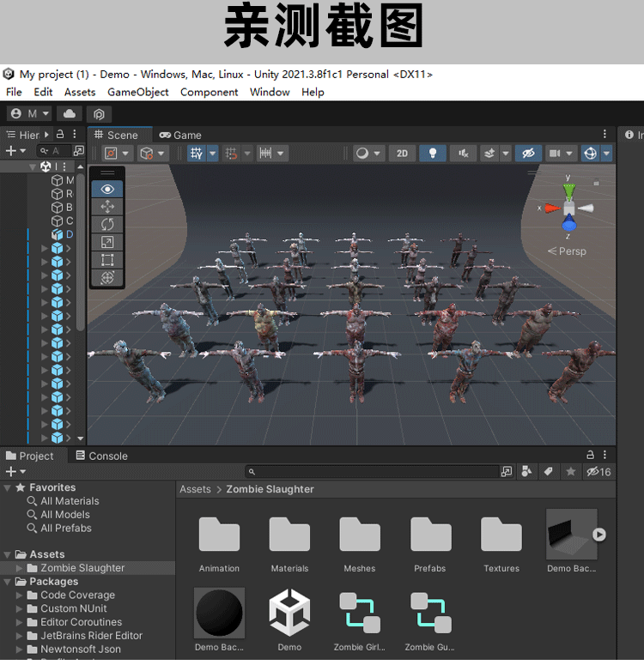Image resolution: width=644 pixels, height=671 pixels.
Task: Expand the Zombie Slaughter folder in tree
Action: pyautogui.click(x=21, y=568)
